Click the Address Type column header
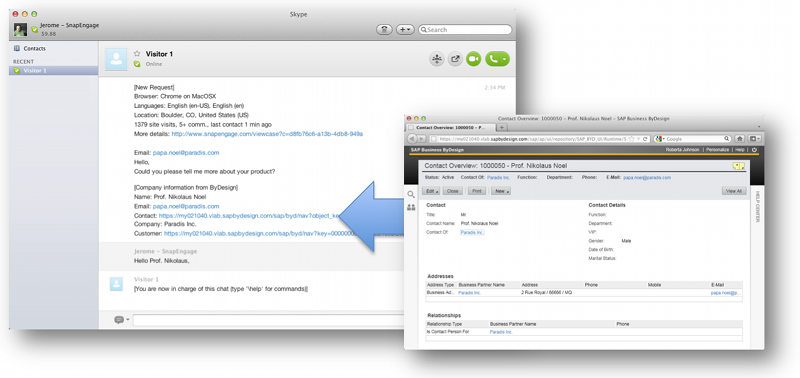 440,285
